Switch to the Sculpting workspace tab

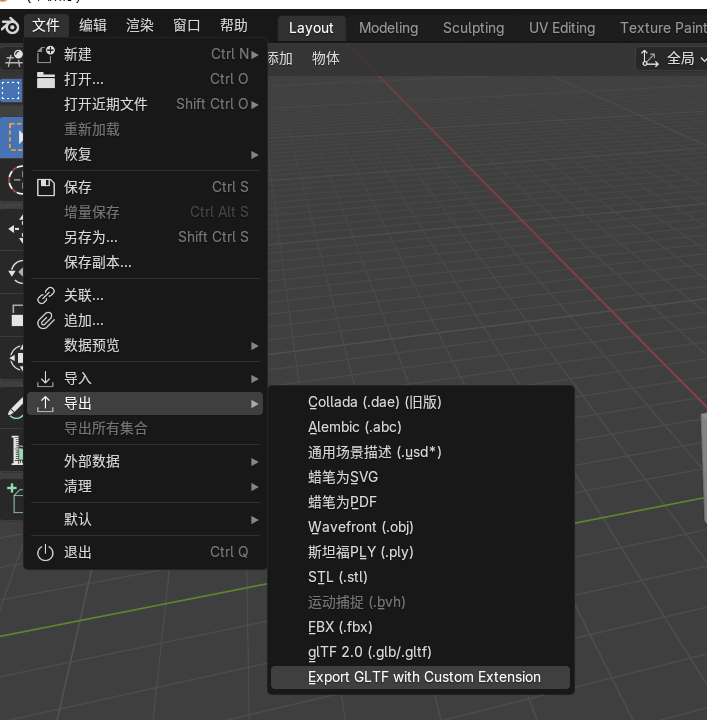tap(473, 28)
